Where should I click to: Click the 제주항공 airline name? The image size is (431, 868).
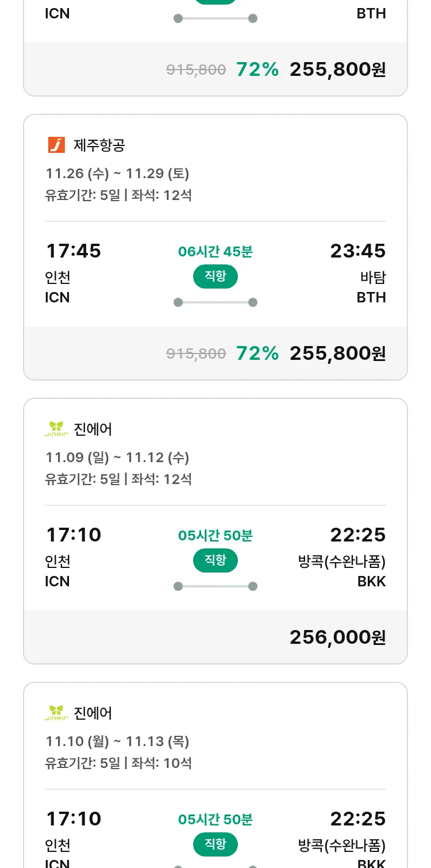click(99, 145)
